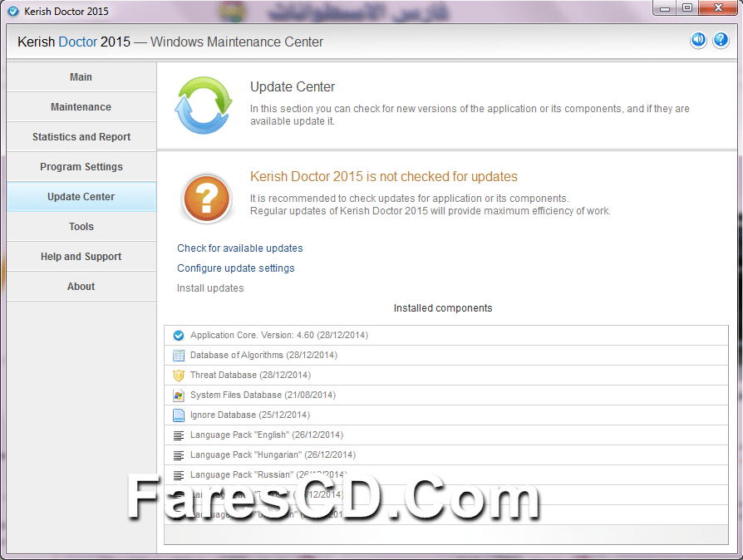Screen dimensions: 743x560
Task: Click the Hungarian language pack lines icon
Action: coord(179,455)
